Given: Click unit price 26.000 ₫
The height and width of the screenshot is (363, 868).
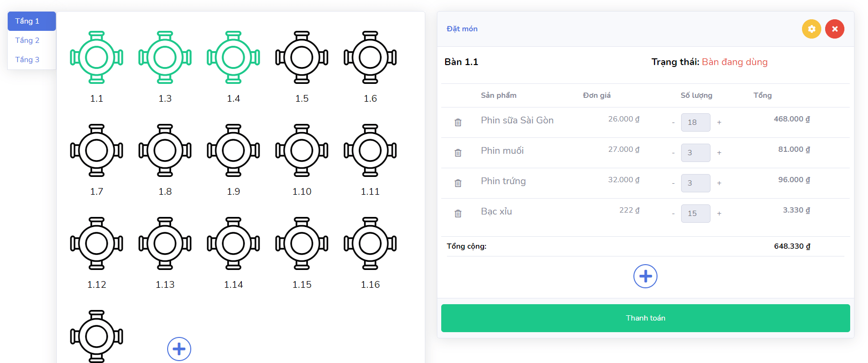Looking at the screenshot, I should pos(624,119).
